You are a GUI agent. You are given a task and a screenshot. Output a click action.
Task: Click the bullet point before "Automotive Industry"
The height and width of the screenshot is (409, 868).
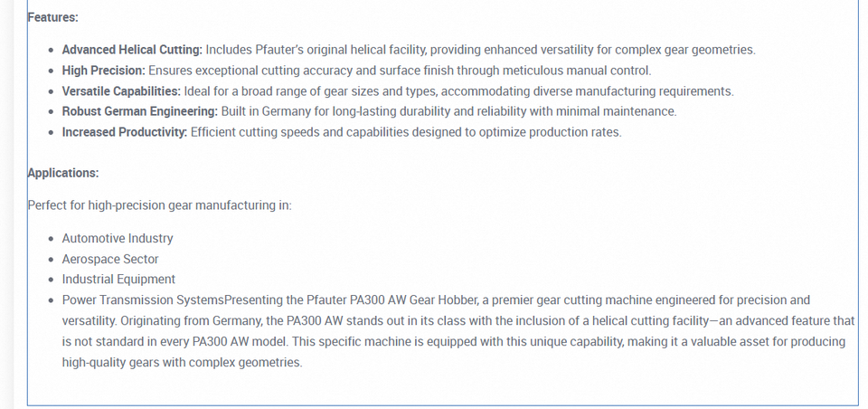(x=50, y=239)
